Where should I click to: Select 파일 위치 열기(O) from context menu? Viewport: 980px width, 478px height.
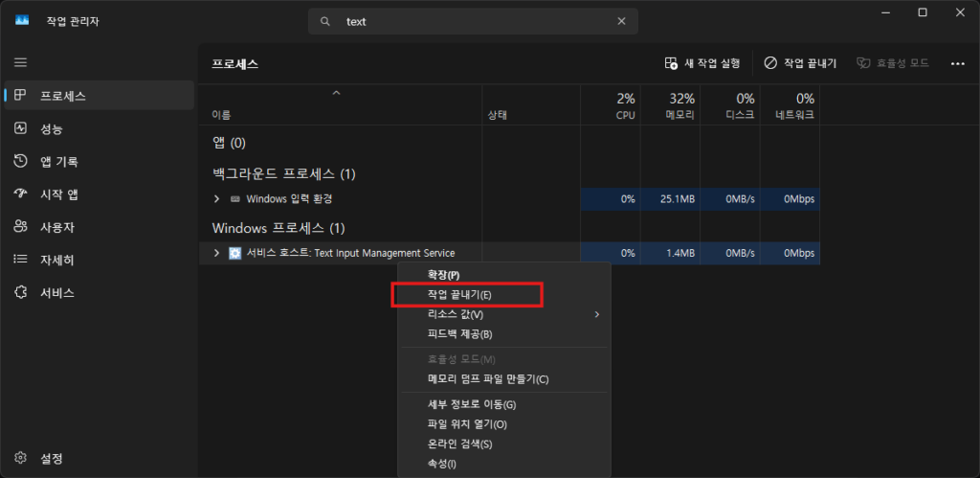click(x=467, y=424)
